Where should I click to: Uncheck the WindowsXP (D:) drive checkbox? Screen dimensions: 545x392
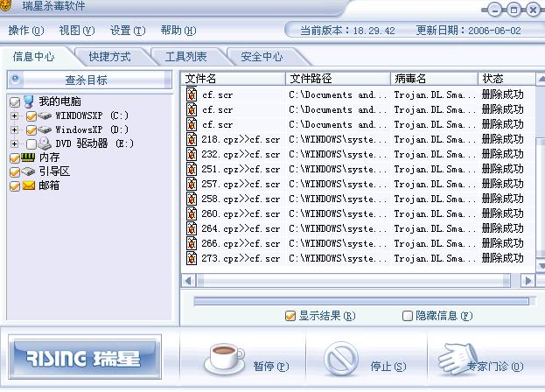pyautogui.click(x=31, y=130)
